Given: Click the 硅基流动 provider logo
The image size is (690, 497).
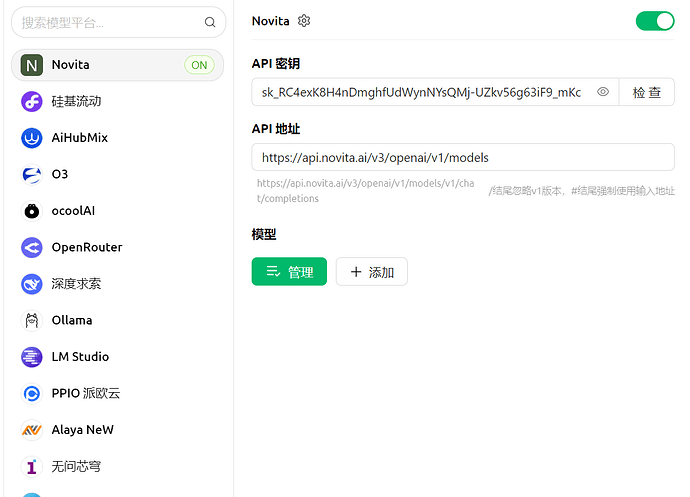Looking at the screenshot, I should (32, 102).
